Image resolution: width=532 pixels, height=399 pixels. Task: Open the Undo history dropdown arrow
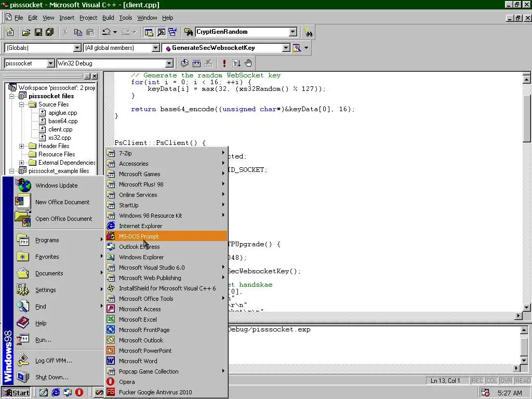point(115,32)
